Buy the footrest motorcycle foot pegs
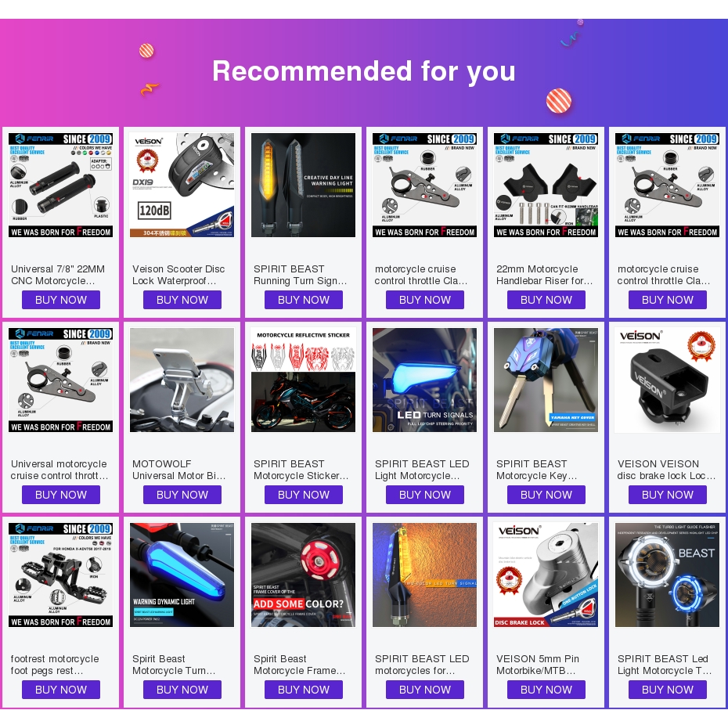The width and height of the screenshot is (728, 728). coord(61,690)
